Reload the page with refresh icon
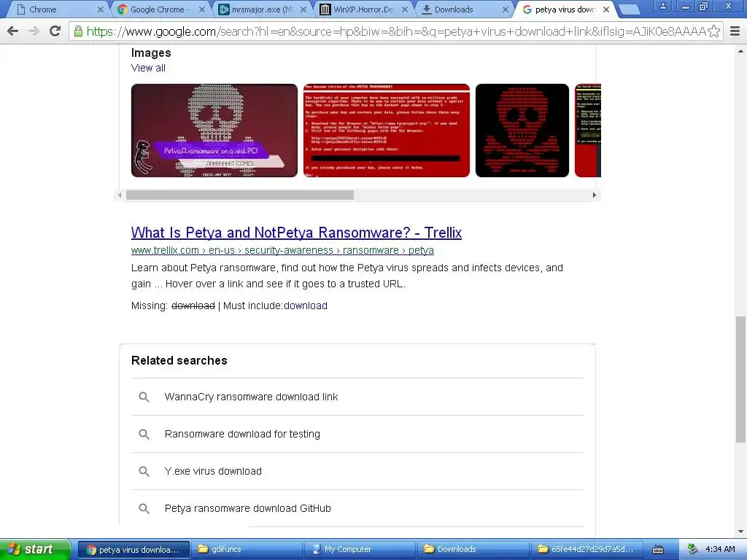Viewport: 747px width, 560px height. [x=55, y=31]
